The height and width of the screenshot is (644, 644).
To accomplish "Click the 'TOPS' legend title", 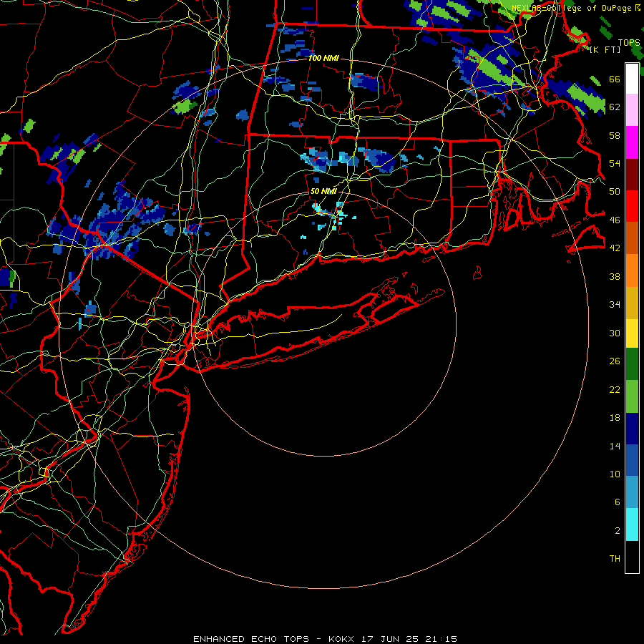I will point(629,43).
